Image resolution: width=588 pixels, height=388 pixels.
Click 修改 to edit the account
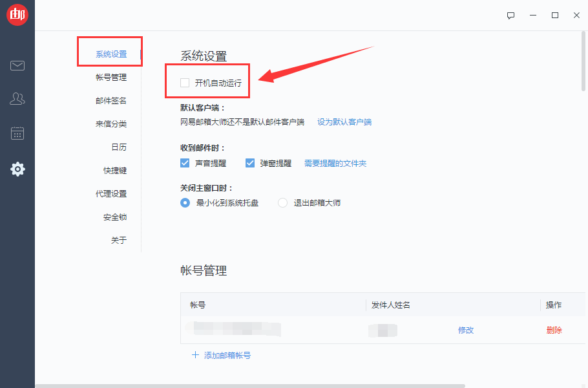click(x=467, y=330)
